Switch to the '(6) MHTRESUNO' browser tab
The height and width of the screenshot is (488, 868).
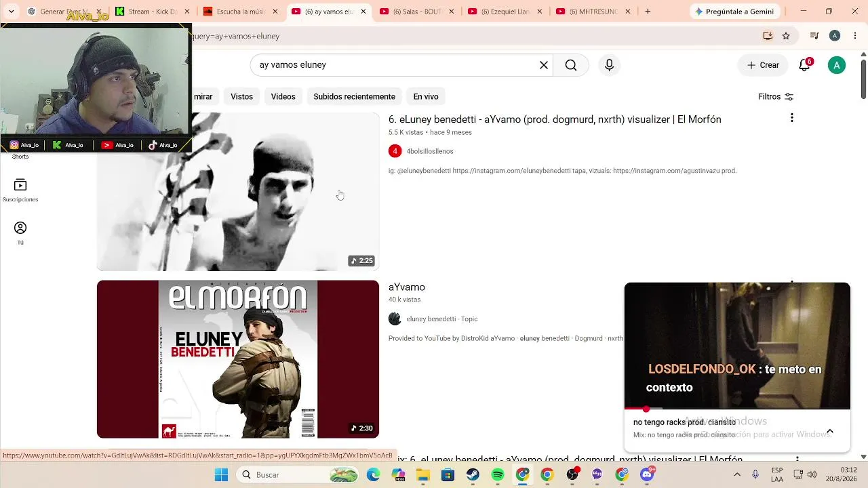click(x=593, y=12)
